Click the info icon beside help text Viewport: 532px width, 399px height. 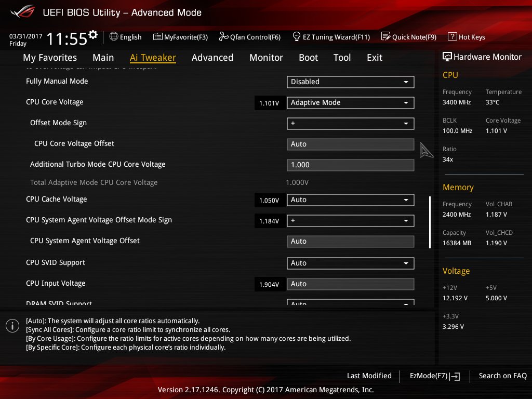click(12, 326)
